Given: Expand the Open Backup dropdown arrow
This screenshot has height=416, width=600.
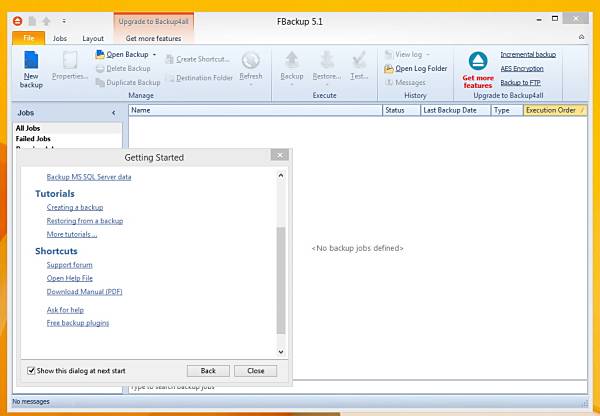Looking at the screenshot, I should tap(154, 55).
